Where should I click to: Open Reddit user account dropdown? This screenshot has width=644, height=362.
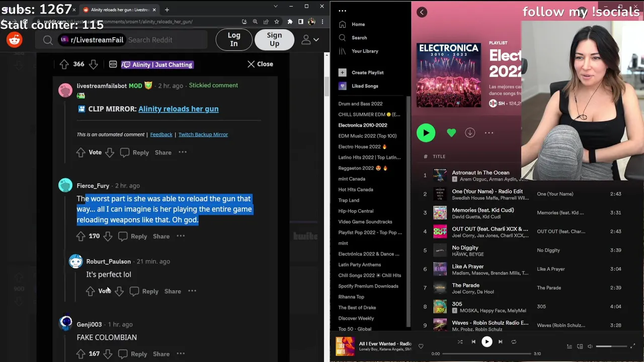pyautogui.click(x=310, y=40)
